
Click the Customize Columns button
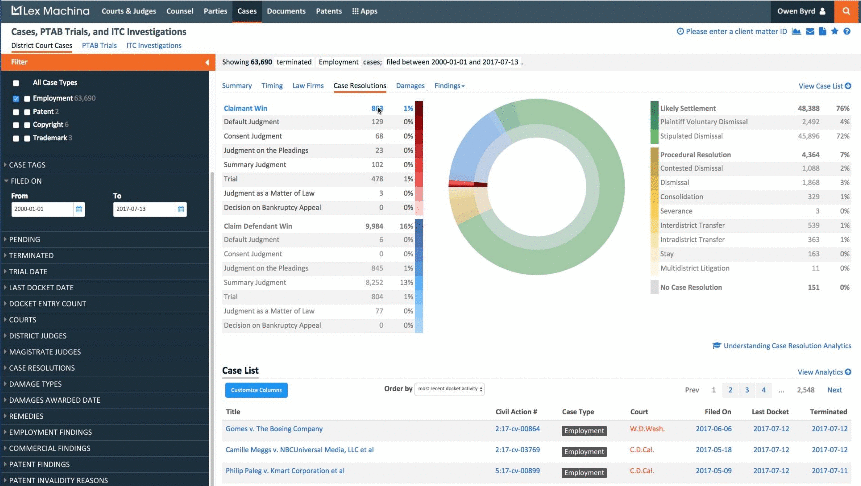[254, 389]
